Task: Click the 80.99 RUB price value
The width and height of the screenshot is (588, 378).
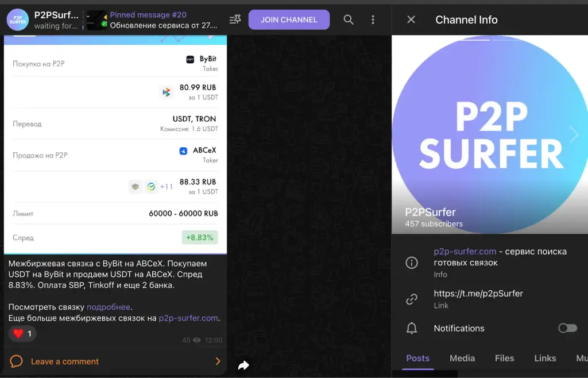Action: pyautogui.click(x=198, y=87)
